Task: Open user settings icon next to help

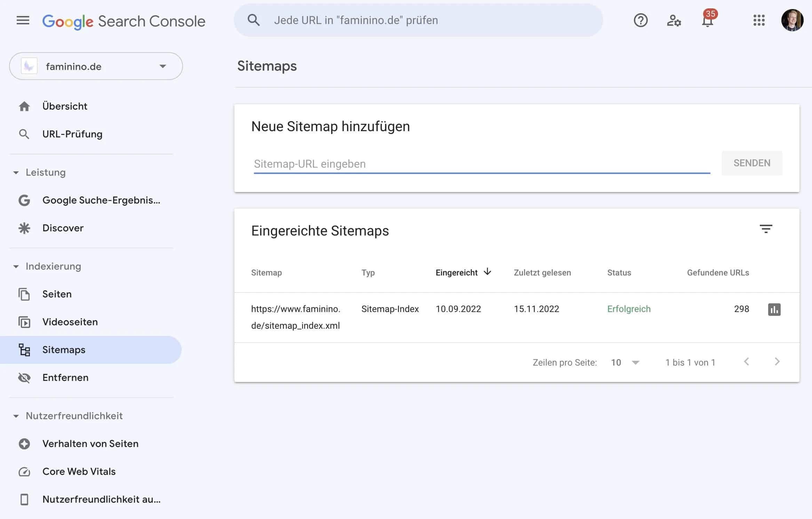Action: [x=674, y=21]
